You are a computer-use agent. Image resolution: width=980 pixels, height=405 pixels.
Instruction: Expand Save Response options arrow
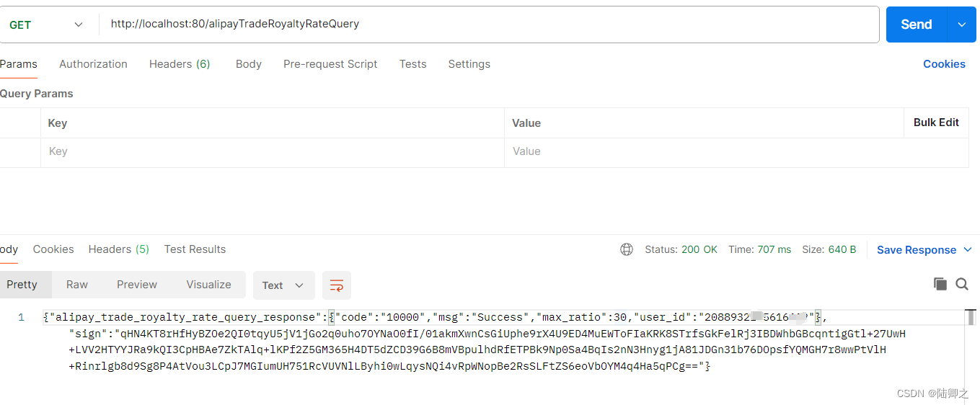point(968,249)
